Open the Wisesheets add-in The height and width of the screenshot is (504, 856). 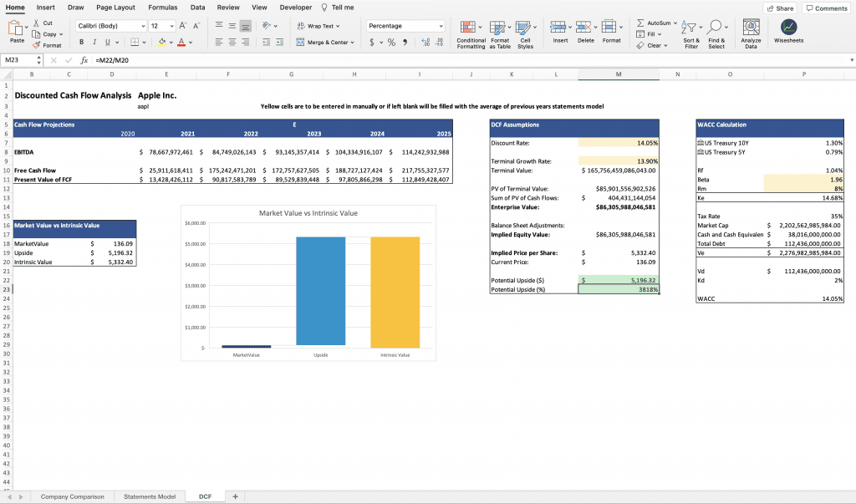pyautogui.click(x=788, y=31)
